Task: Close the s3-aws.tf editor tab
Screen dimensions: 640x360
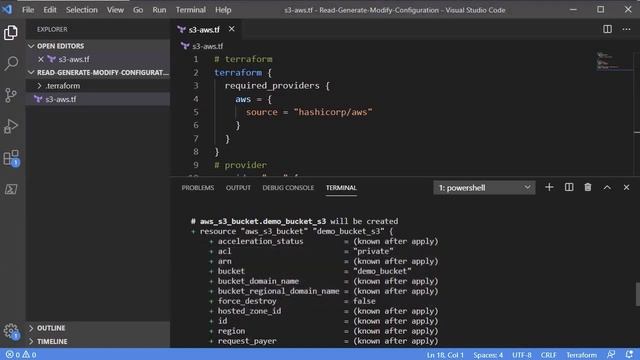Action: tap(231, 29)
